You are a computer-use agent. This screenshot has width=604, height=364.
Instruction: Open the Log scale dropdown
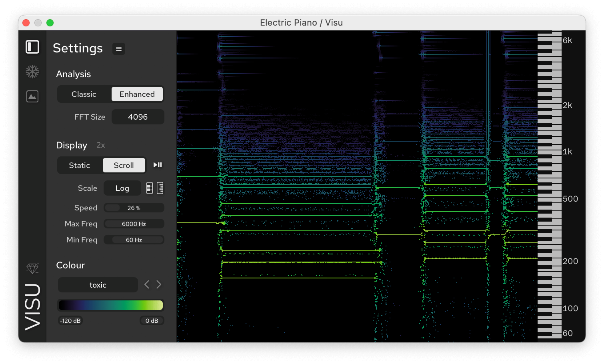point(122,188)
